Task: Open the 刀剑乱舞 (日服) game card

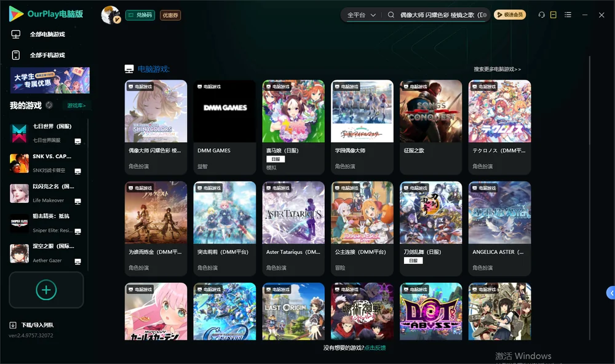Action: click(430, 229)
